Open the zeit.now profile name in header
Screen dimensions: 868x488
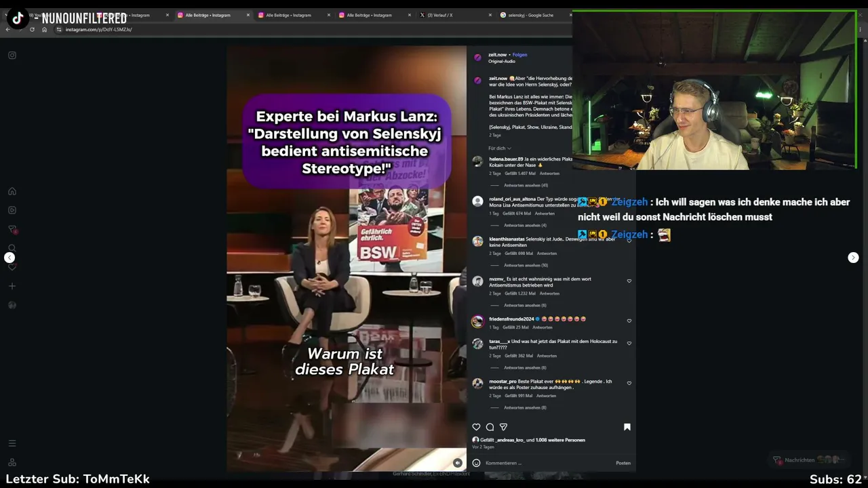[x=497, y=55]
